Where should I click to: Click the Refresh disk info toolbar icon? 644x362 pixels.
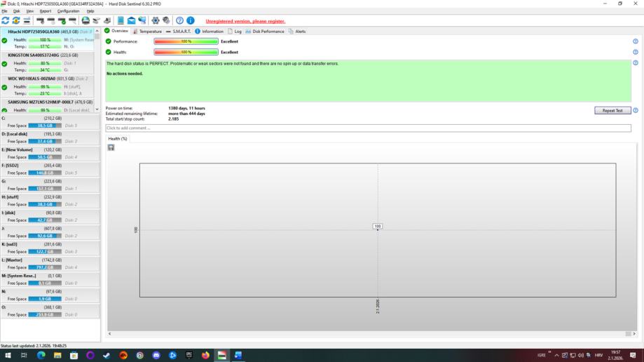(6, 20)
